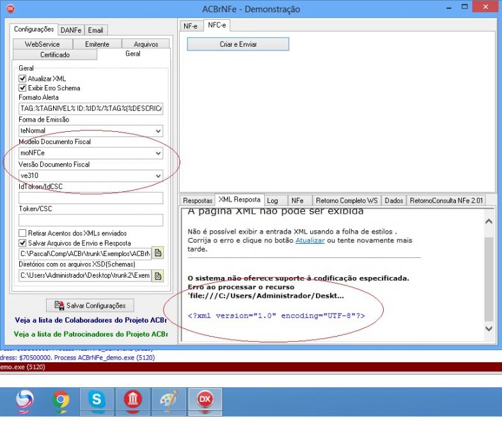This screenshot has width=502, height=448.
Task: Click the Token/CSC input field
Action: 91,220
